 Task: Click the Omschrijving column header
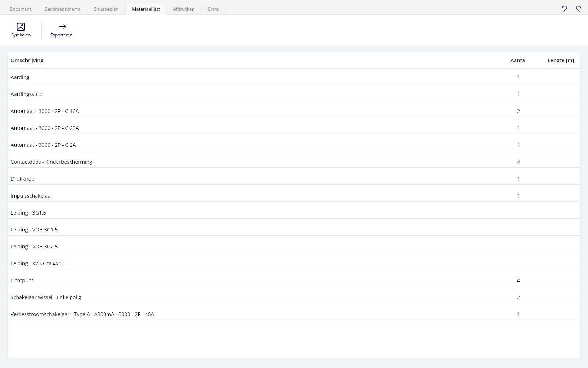tap(27, 60)
